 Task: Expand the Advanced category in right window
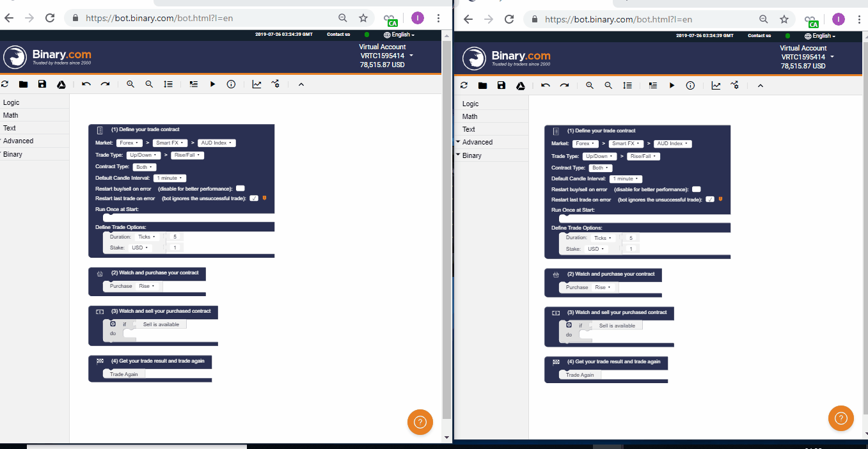click(x=491, y=142)
